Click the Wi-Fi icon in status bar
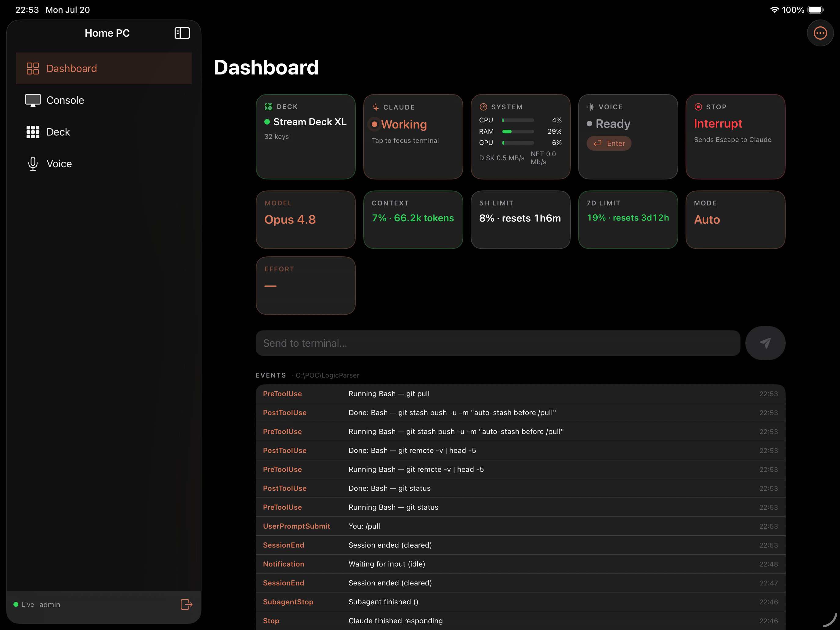 click(x=774, y=10)
